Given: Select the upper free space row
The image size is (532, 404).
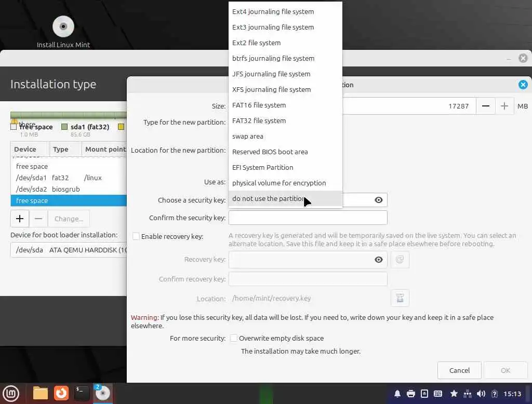Looking at the screenshot, I should point(69,167).
